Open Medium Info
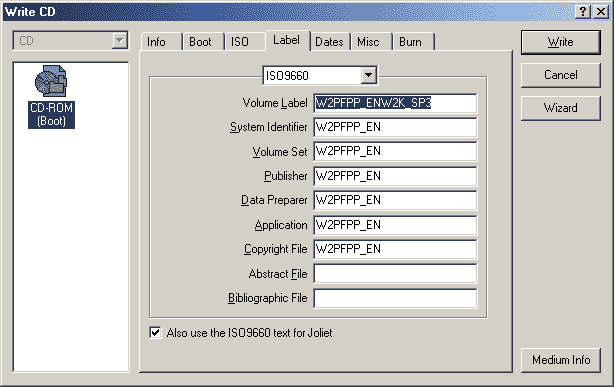 pyautogui.click(x=560, y=360)
